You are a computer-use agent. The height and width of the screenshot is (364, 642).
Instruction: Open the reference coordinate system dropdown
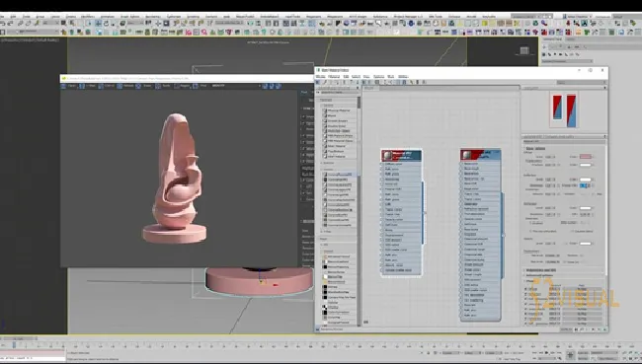pos(135,24)
